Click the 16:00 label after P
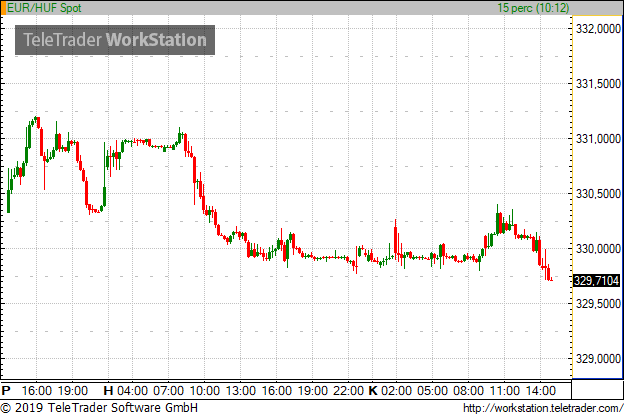 click(37, 391)
